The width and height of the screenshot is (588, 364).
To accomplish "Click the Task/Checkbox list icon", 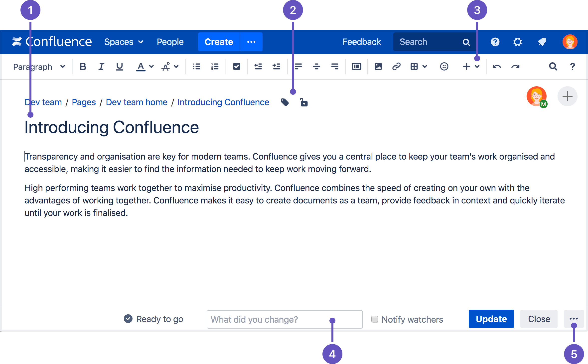I will pos(236,66).
